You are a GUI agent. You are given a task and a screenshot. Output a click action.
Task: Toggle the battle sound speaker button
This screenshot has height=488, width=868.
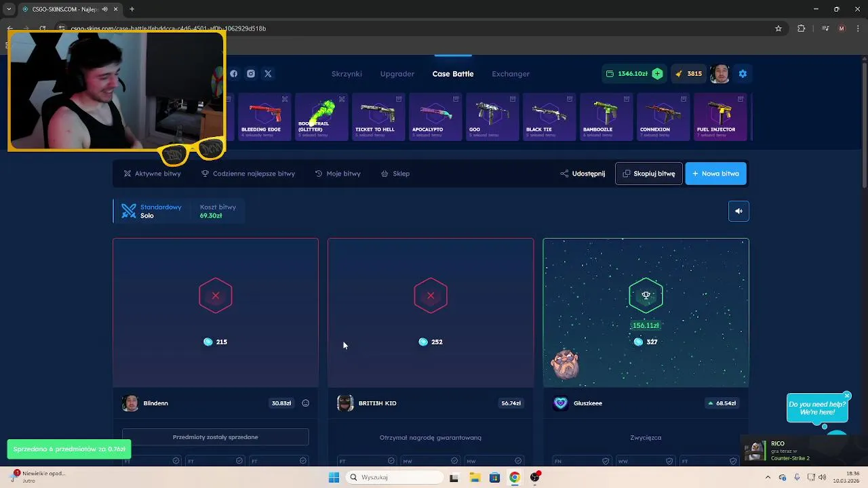point(738,211)
